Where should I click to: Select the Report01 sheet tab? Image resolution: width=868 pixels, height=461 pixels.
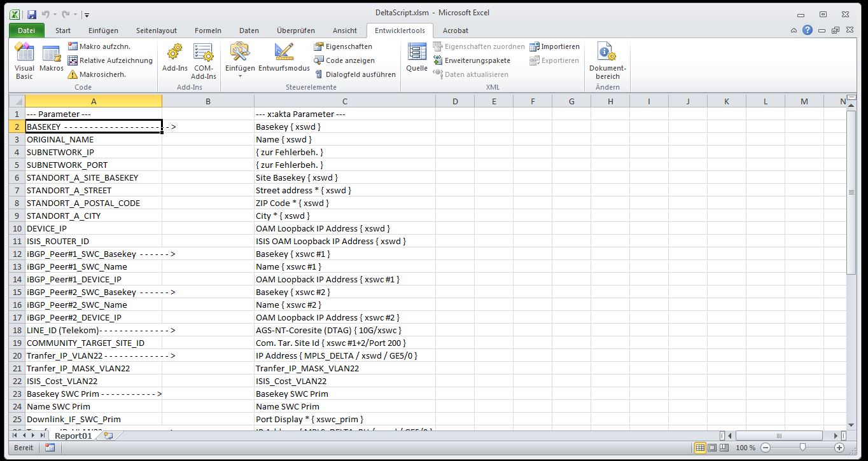click(x=73, y=436)
